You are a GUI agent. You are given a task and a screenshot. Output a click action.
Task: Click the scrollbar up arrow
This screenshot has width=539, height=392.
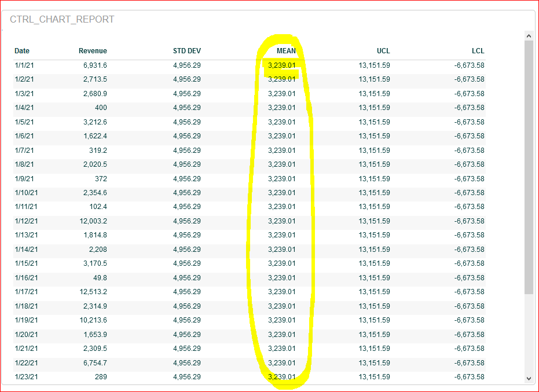pos(529,36)
